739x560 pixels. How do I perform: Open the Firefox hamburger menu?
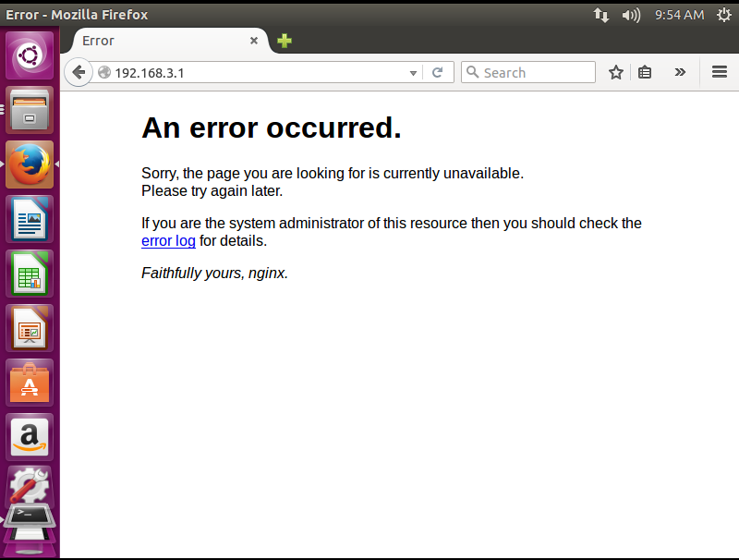(x=720, y=73)
